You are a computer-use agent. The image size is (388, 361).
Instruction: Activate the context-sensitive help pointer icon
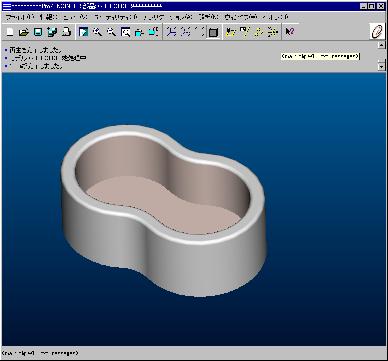(x=290, y=32)
